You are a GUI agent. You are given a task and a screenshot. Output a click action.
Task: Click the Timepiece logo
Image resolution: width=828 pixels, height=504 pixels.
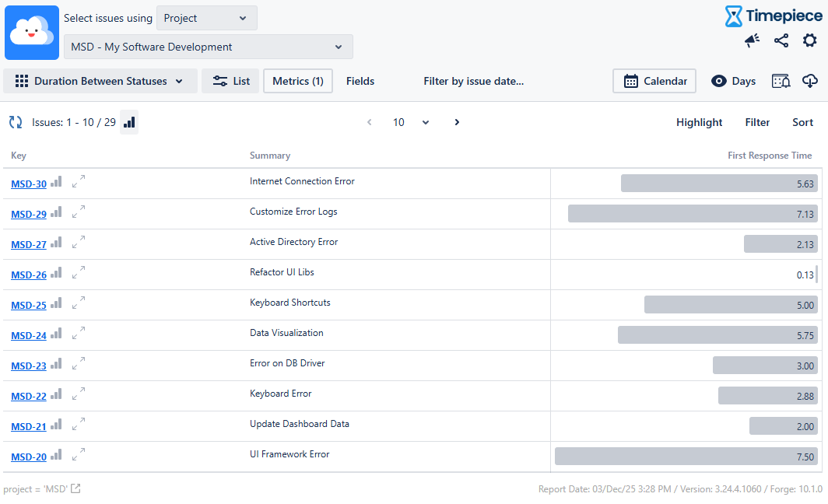[x=774, y=16]
